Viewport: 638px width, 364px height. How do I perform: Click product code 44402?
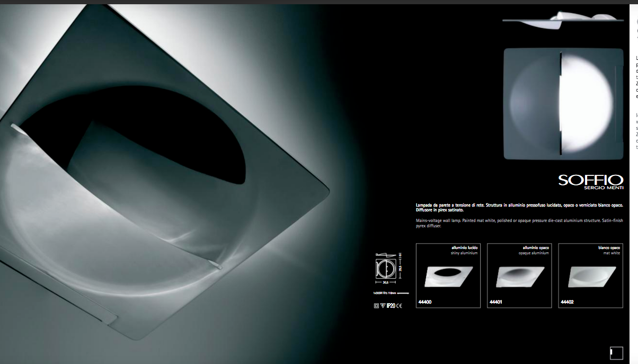[x=567, y=302]
